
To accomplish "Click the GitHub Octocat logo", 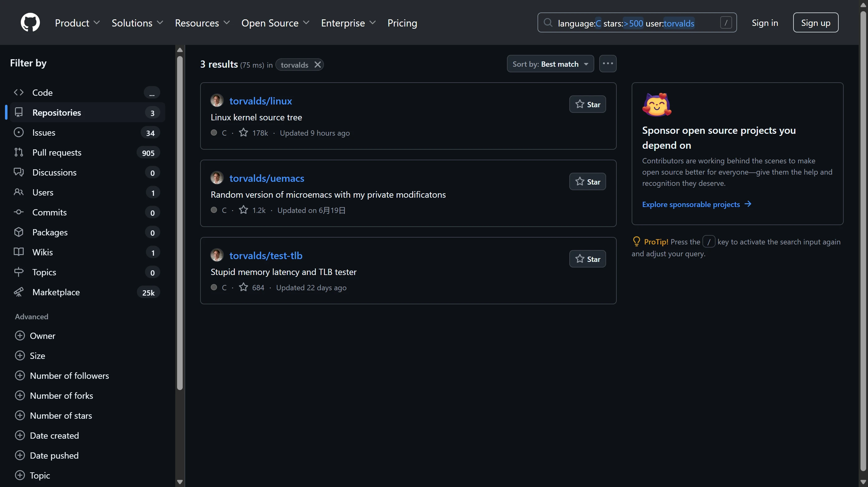I will point(30,22).
